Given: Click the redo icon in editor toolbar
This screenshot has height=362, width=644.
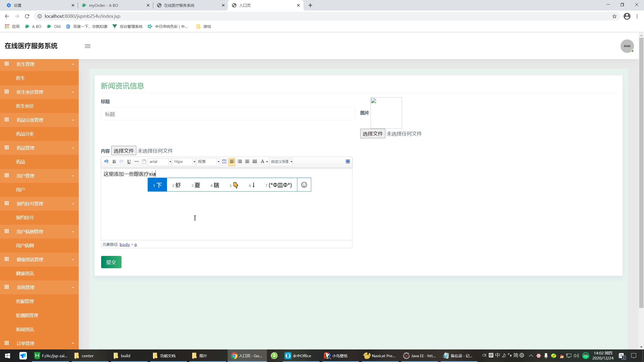Looking at the screenshot, I should (x=122, y=162).
